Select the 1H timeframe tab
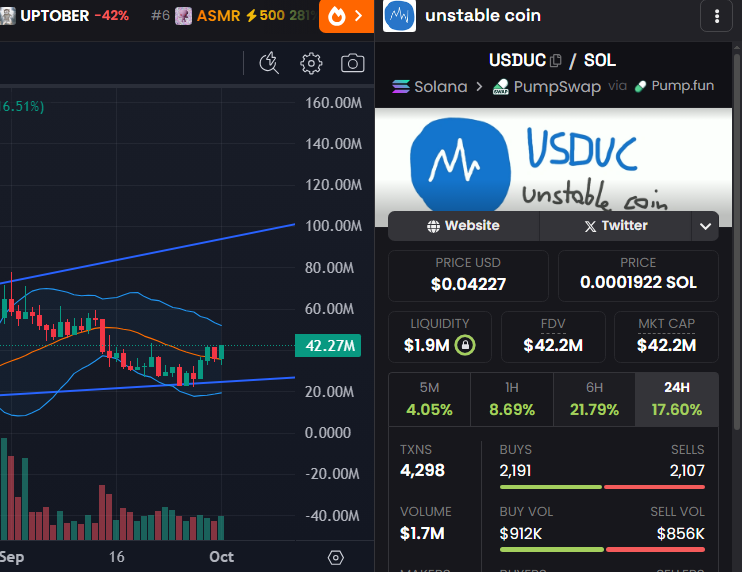 tap(511, 400)
